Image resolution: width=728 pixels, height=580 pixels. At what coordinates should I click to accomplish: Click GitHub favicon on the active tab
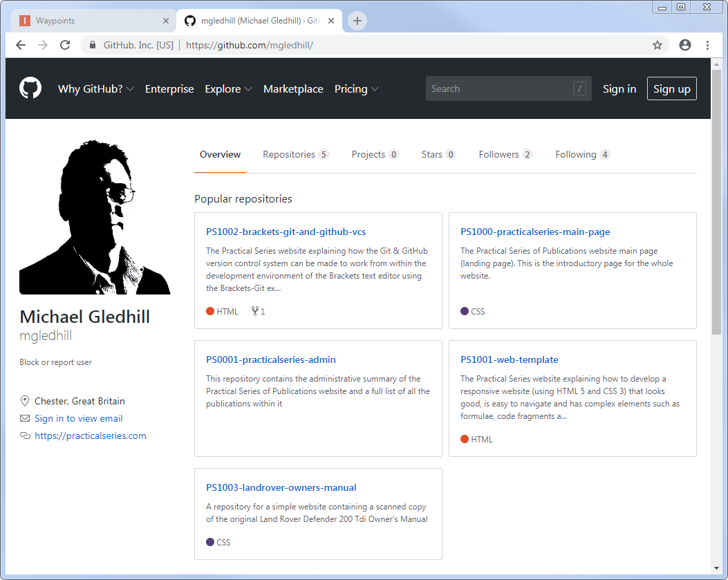190,21
